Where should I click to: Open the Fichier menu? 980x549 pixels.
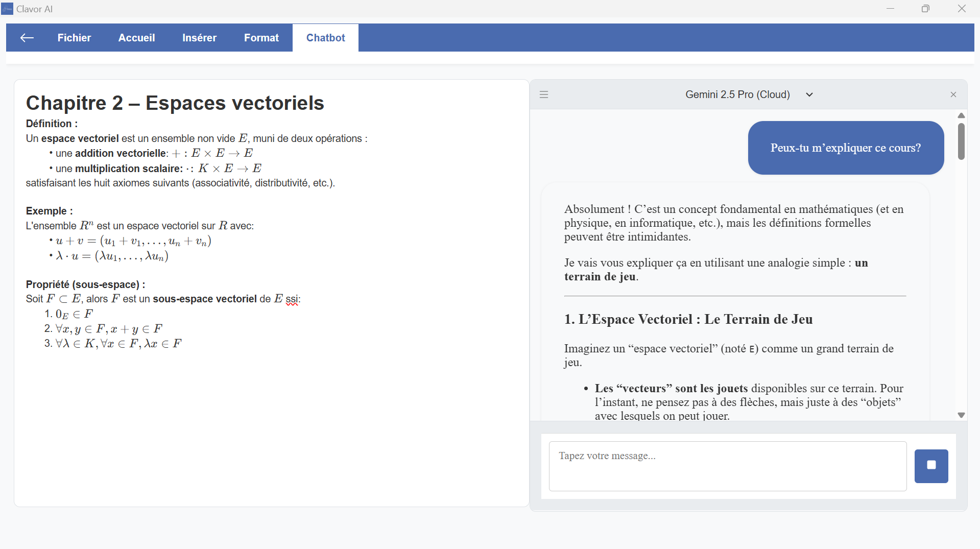[74, 38]
